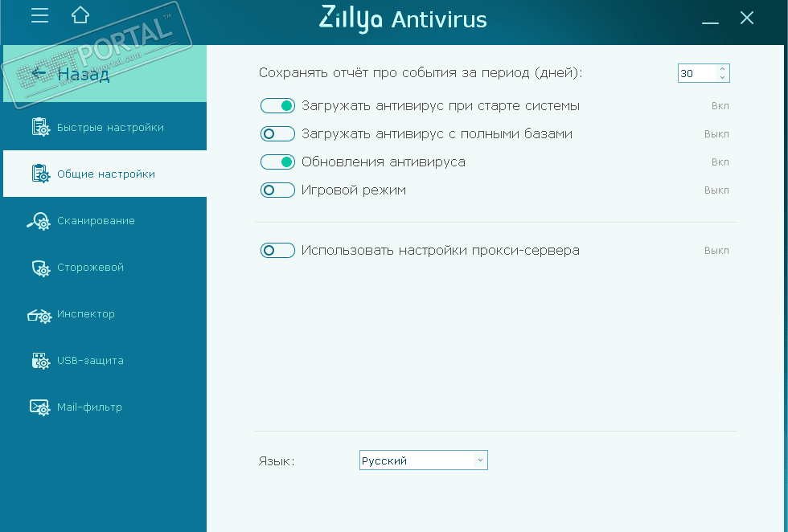Image resolution: width=788 pixels, height=532 pixels.
Task: Click Сохранять отчёт про события label
Action: 421,73
